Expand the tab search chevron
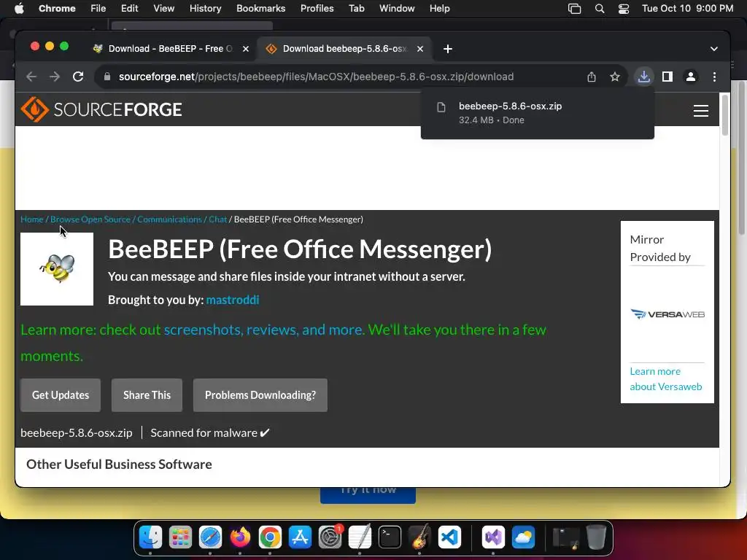 coord(713,49)
